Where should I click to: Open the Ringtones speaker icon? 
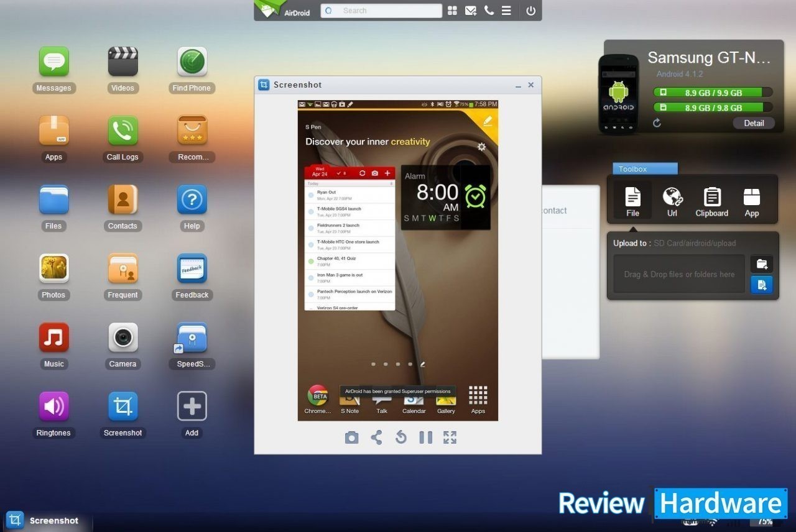54,406
